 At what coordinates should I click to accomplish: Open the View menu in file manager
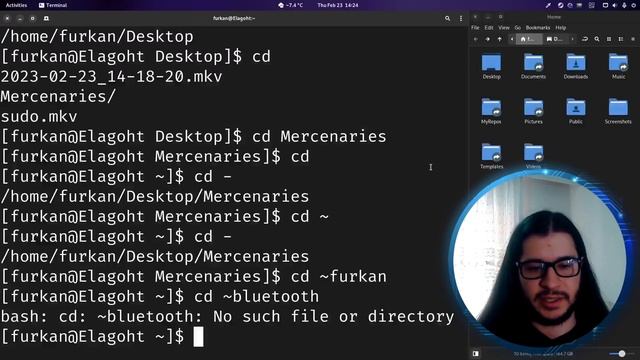504,28
